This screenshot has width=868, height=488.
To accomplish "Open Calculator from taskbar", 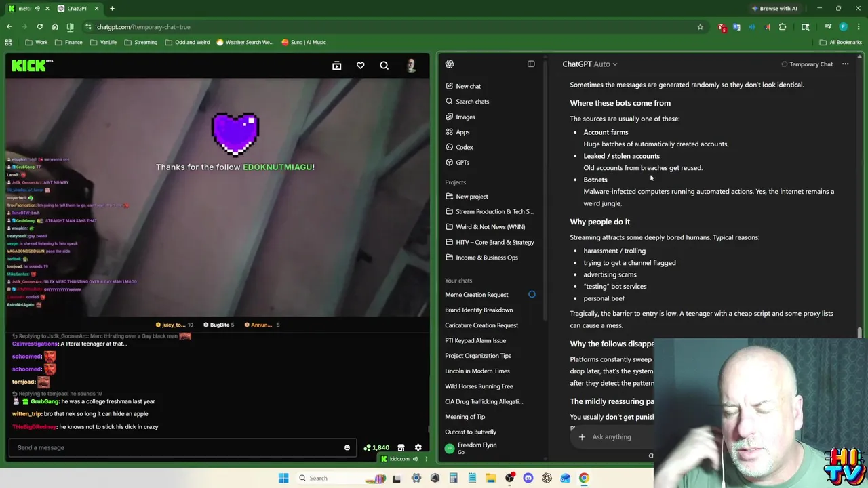I will pyautogui.click(x=453, y=478).
